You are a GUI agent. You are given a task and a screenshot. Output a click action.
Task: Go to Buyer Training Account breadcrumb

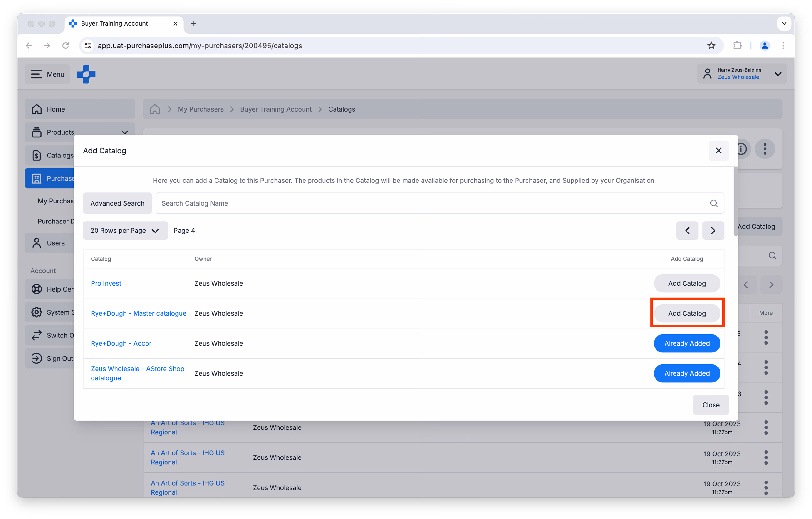(x=276, y=109)
